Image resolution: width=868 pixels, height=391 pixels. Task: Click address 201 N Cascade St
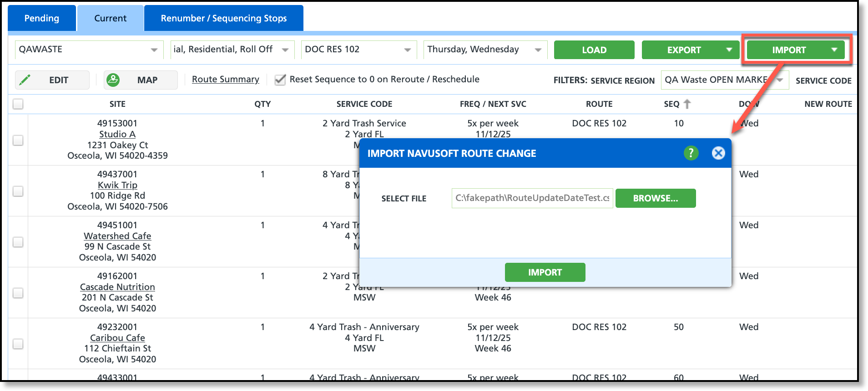point(117,297)
